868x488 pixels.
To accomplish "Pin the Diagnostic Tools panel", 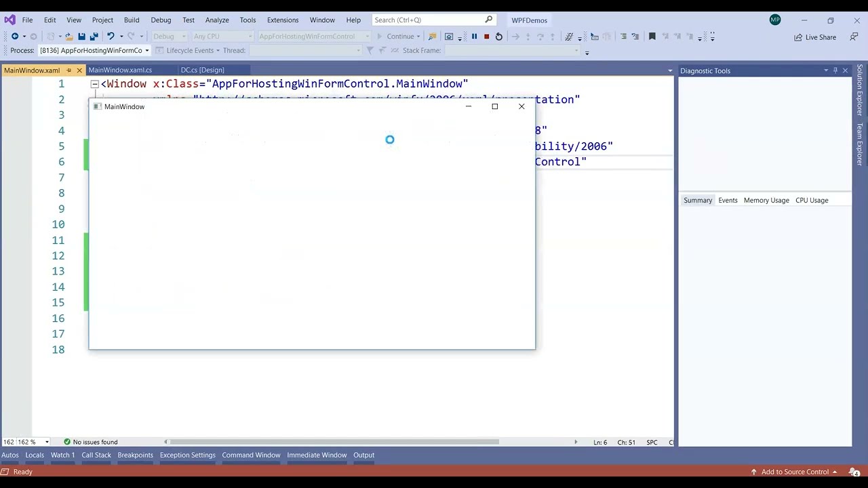I will [x=835, y=70].
